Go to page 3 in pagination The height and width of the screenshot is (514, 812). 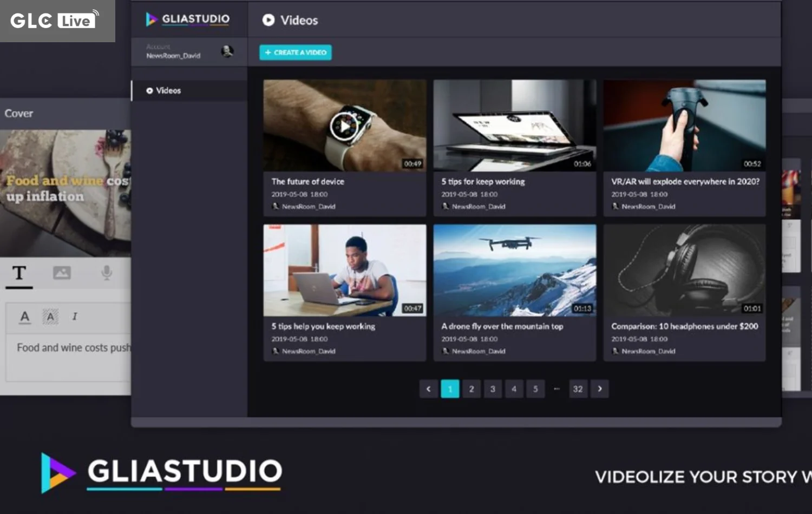[493, 389]
